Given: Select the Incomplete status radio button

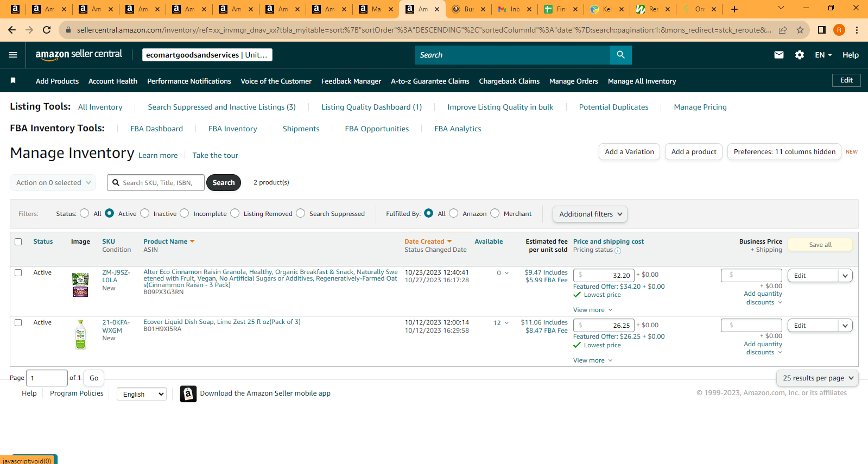Looking at the screenshot, I should (x=185, y=213).
